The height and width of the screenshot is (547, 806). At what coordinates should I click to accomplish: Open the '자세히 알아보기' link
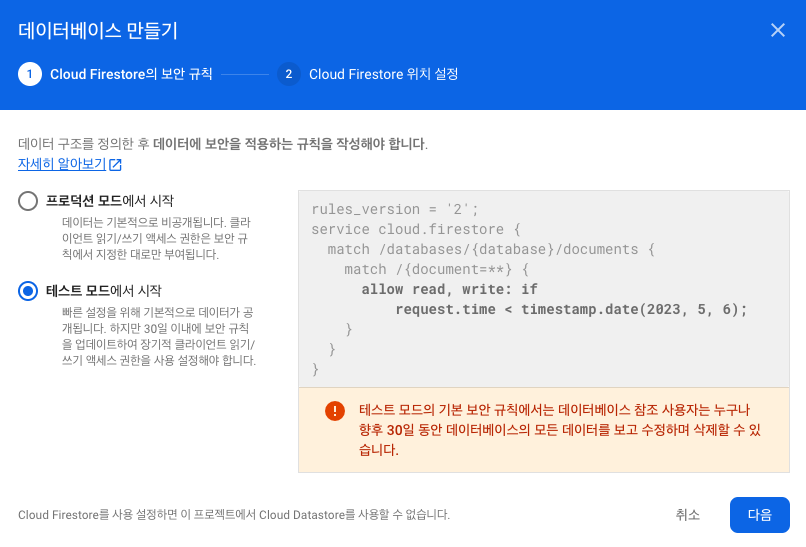pyautogui.click(x=62, y=164)
